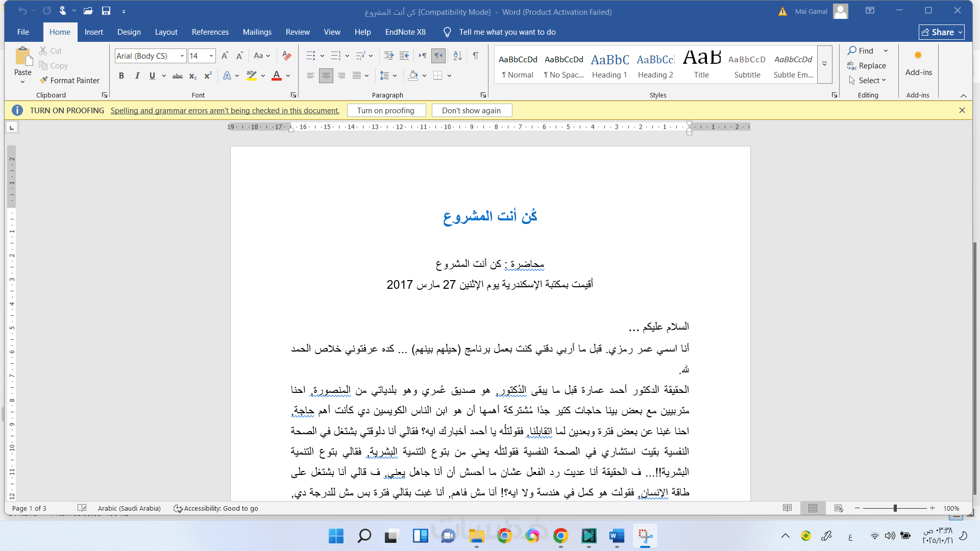This screenshot has height=551, width=980.
Task: Click the Format Painter brush icon
Action: pyautogui.click(x=44, y=80)
